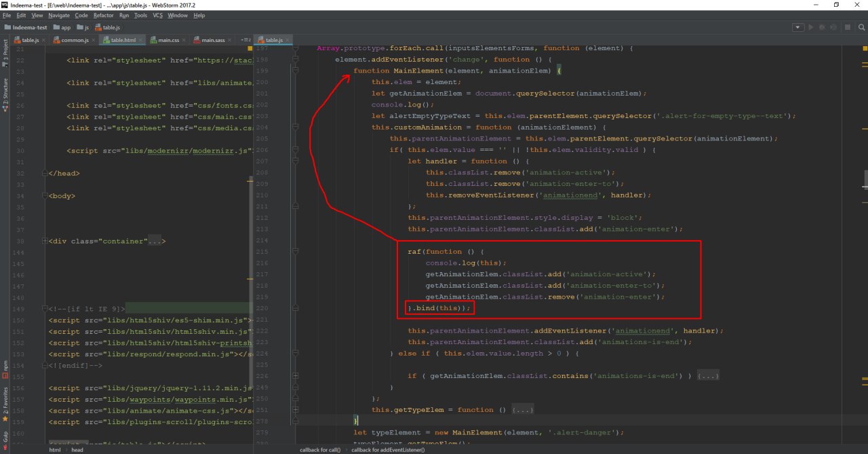The width and height of the screenshot is (868, 454).
Task: Show hidden tabs list dropdown
Action: (x=245, y=40)
